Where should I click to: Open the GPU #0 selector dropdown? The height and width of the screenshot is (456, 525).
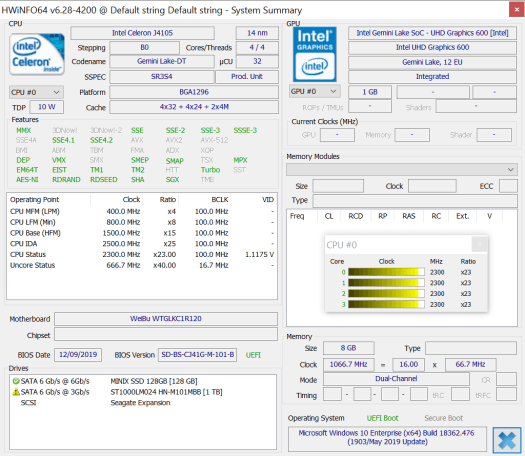[x=314, y=91]
